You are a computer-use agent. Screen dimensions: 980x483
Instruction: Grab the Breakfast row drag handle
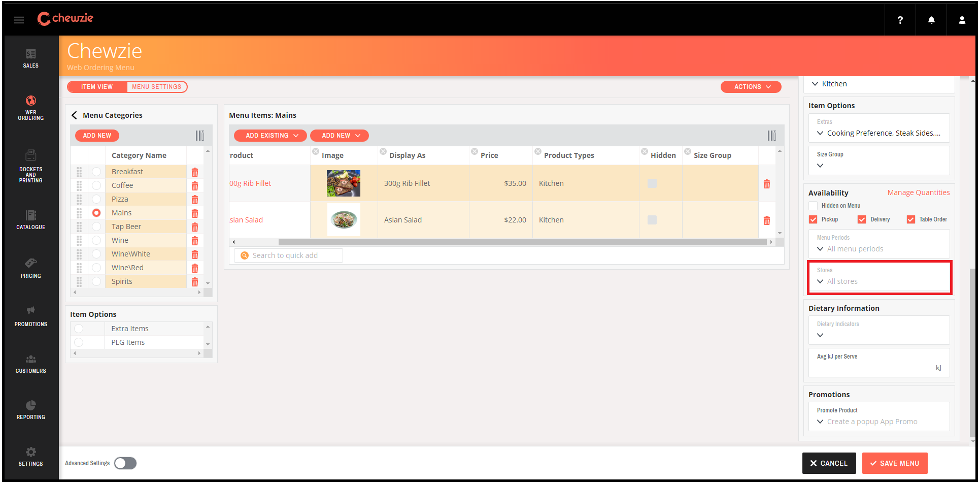click(x=79, y=172)
